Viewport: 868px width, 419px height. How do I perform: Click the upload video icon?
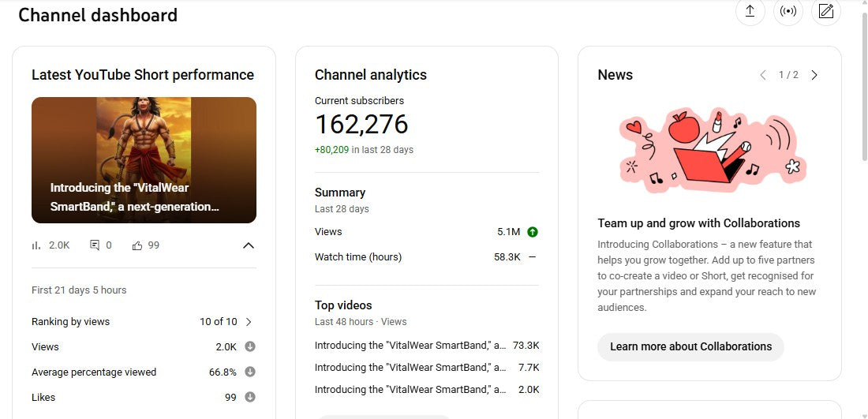[x=750, y=11]
